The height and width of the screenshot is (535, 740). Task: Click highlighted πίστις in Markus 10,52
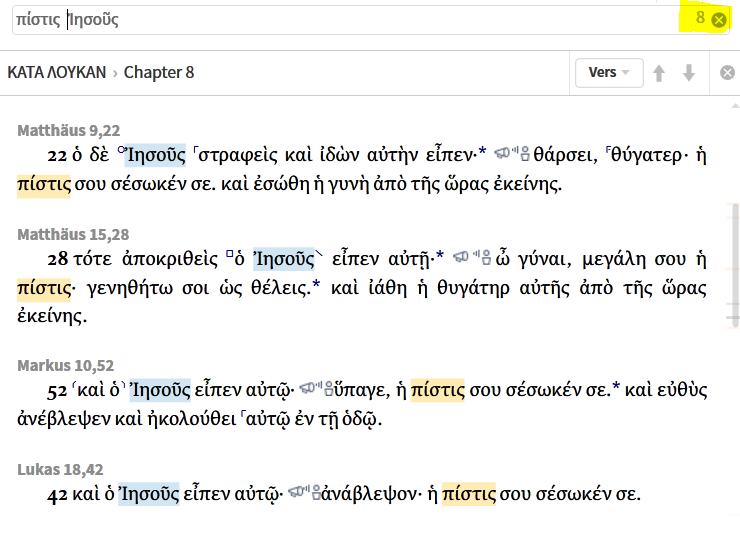tap(437, 390)
